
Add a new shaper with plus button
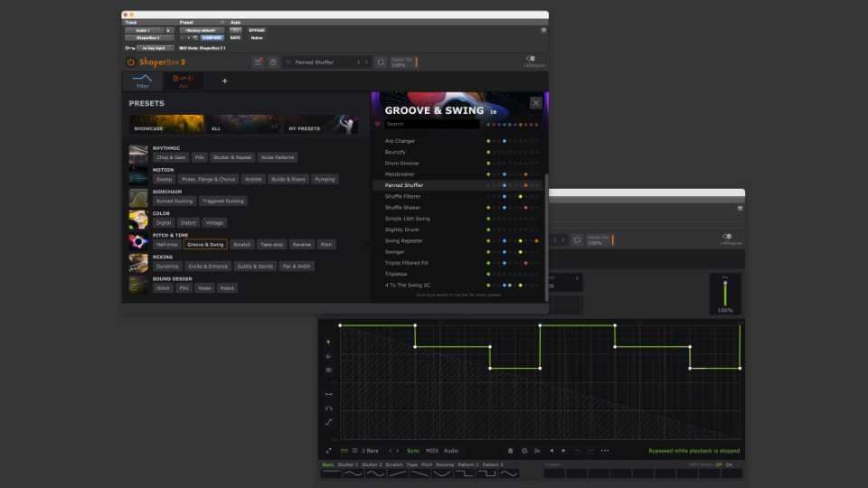tap(225, 81)
